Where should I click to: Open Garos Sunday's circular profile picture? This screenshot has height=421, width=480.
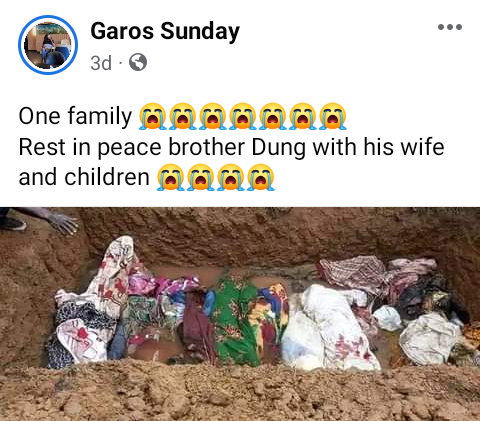tap(48, 45)
